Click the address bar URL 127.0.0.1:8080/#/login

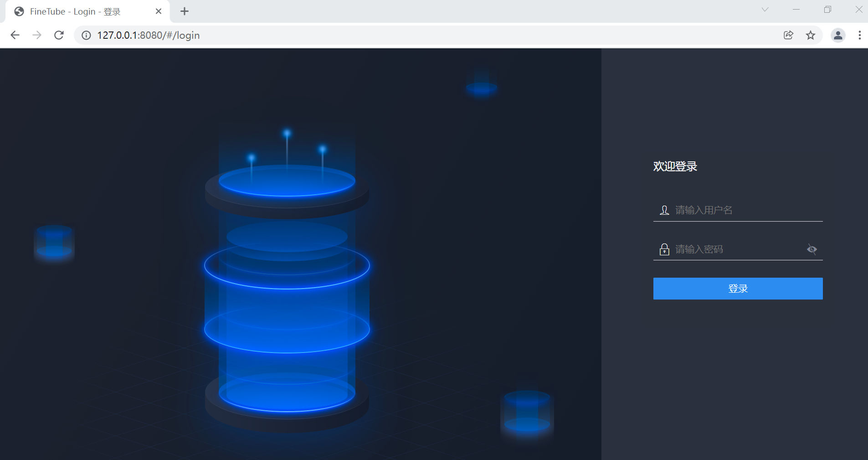click(x=149, y=35)
